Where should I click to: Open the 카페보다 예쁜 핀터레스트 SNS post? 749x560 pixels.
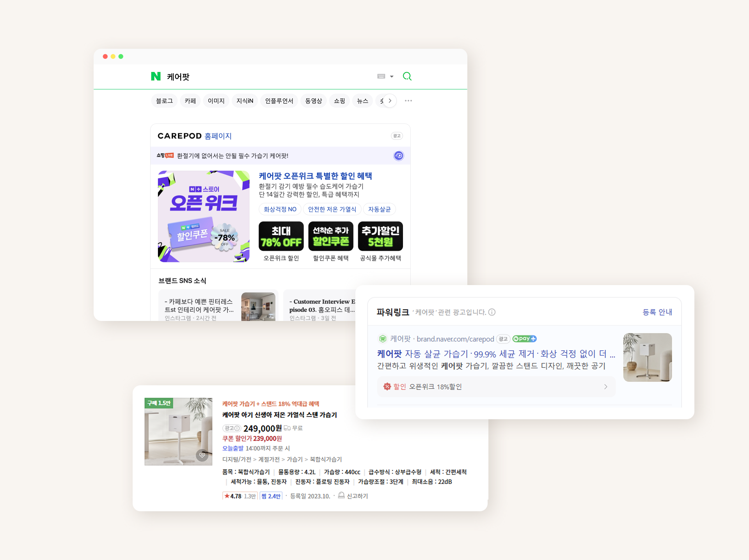(199, 306)
